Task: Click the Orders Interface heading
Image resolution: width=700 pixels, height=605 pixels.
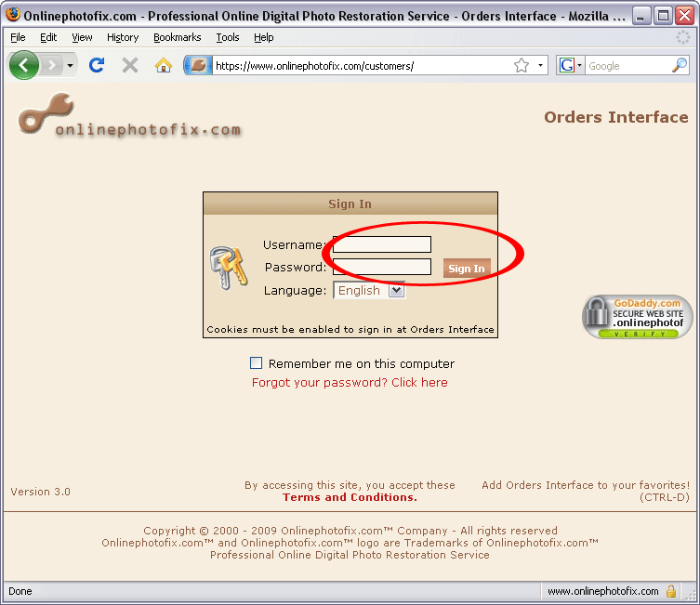Action: (615, 117)
